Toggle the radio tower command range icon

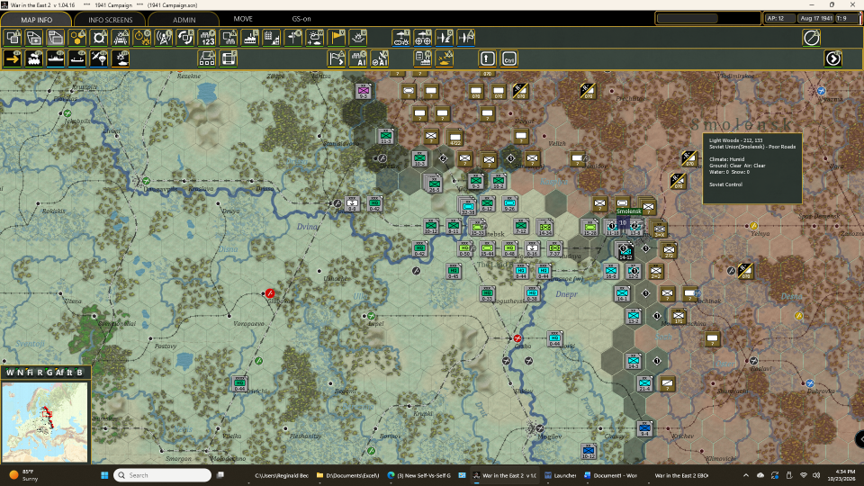point(164,37)
